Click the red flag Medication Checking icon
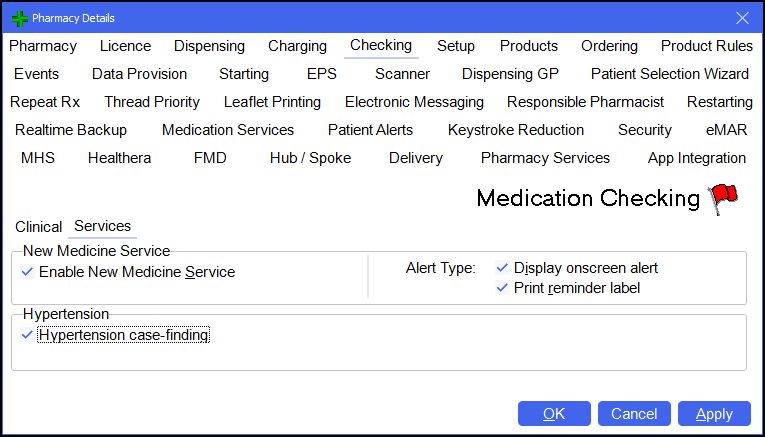Screen dimensions: 765x437 (x=722, y=198)
